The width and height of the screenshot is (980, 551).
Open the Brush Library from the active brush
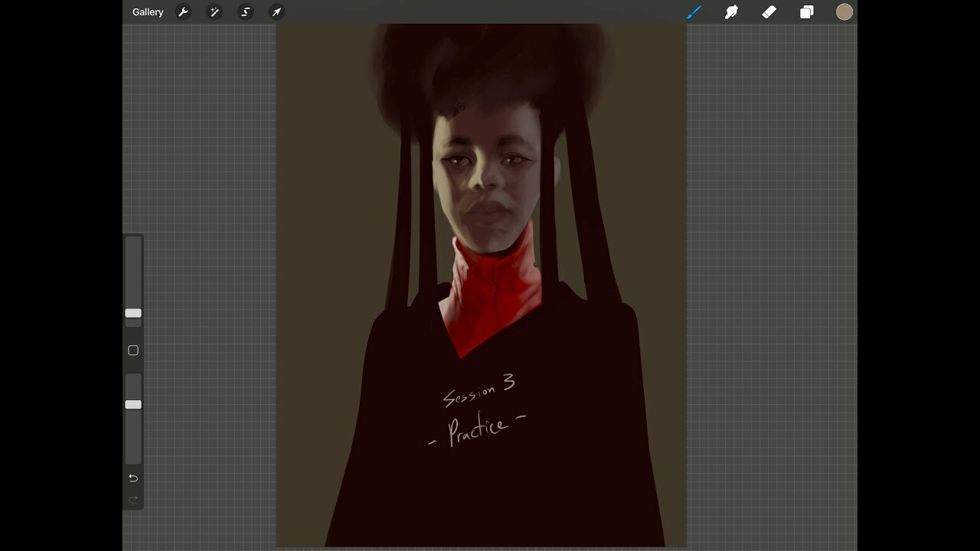694,11
